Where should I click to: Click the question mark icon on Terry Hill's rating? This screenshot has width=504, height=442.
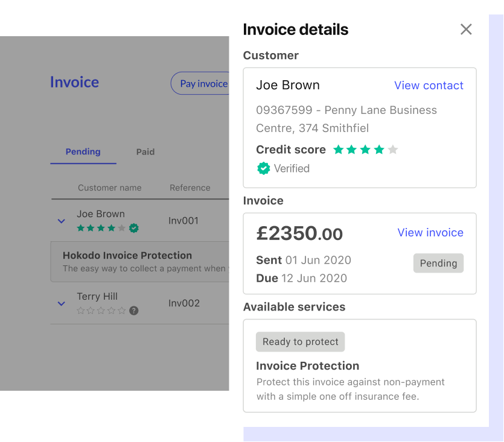133,311
